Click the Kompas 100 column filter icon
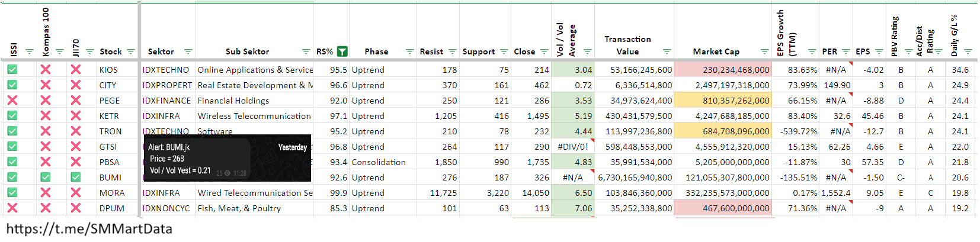980x242 pixels. [x=59, y=52]
